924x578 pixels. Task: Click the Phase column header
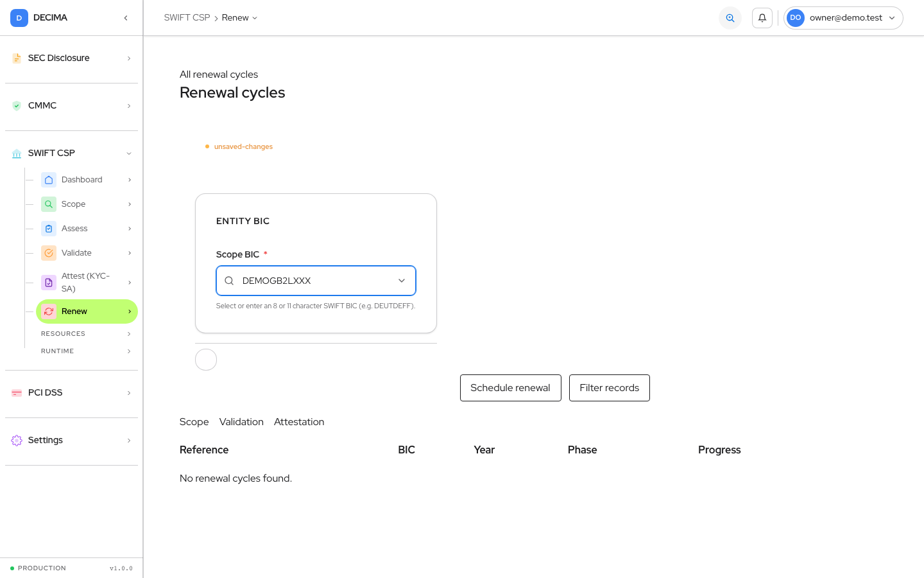tap(583, 450)
